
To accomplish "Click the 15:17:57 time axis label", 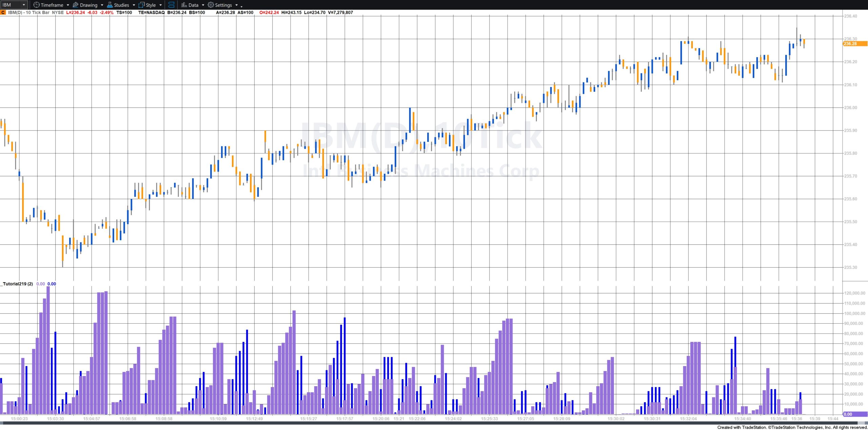I will coord(345,419).
